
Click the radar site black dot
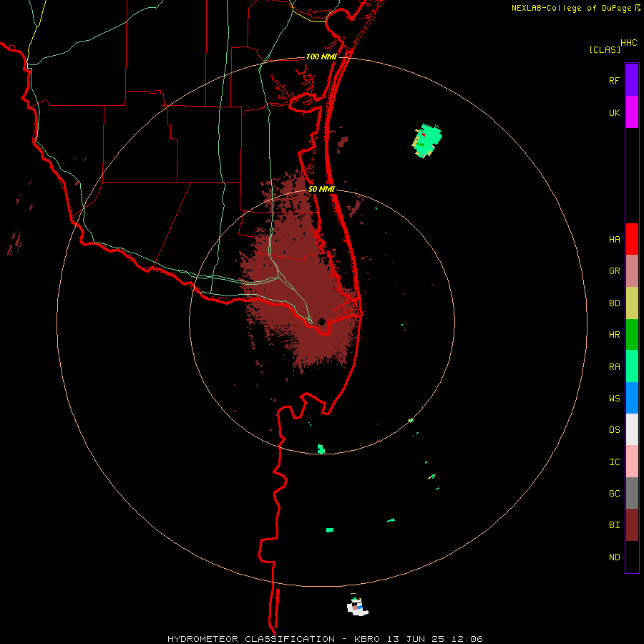click(x=322, y=321)
